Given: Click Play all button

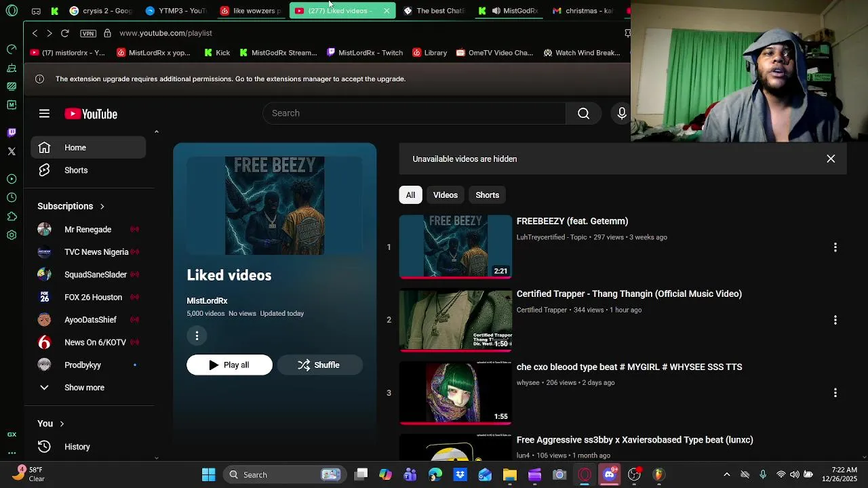Looking at the screenshot, I should (229, 365).
